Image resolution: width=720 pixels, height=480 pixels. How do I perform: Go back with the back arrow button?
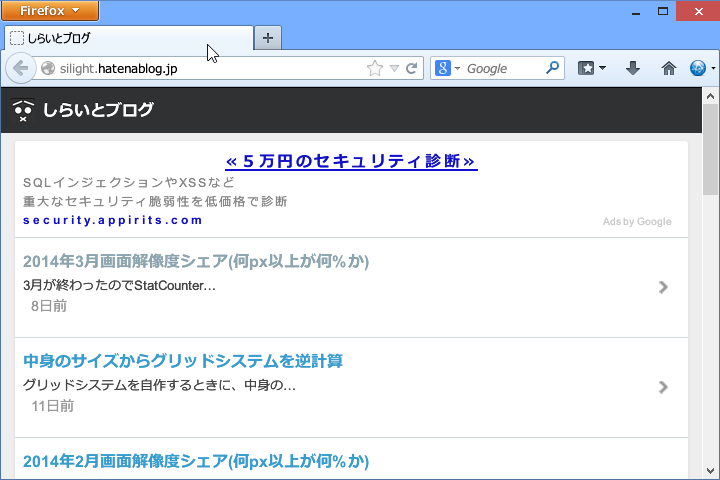point(21,68)
